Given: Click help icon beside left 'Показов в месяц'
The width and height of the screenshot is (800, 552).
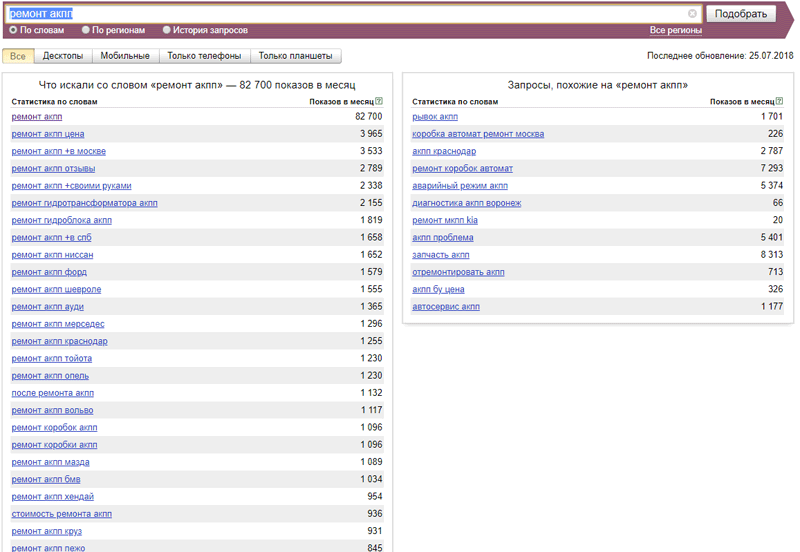Looking at the screenshot, I should click(x=379, y=102).
